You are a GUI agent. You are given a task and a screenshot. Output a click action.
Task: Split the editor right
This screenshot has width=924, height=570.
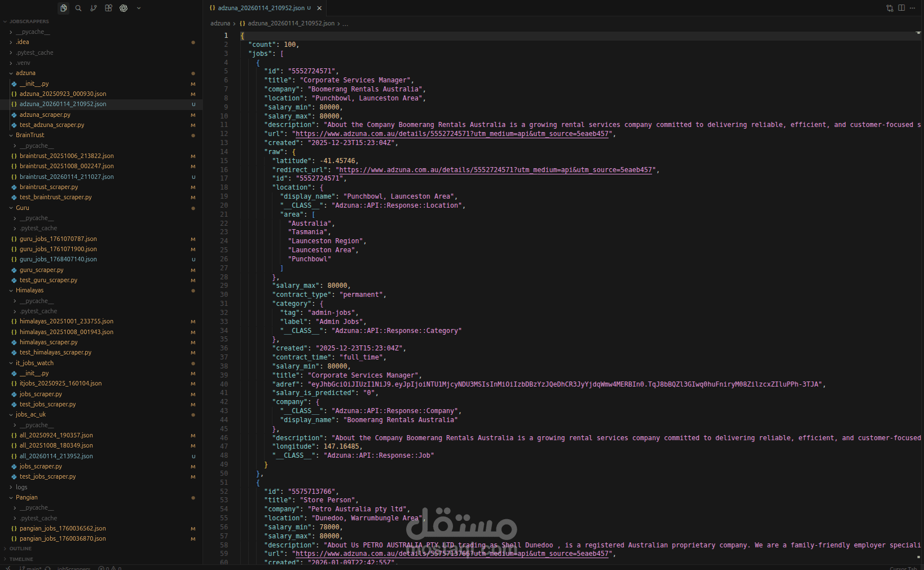click(901, 8)
